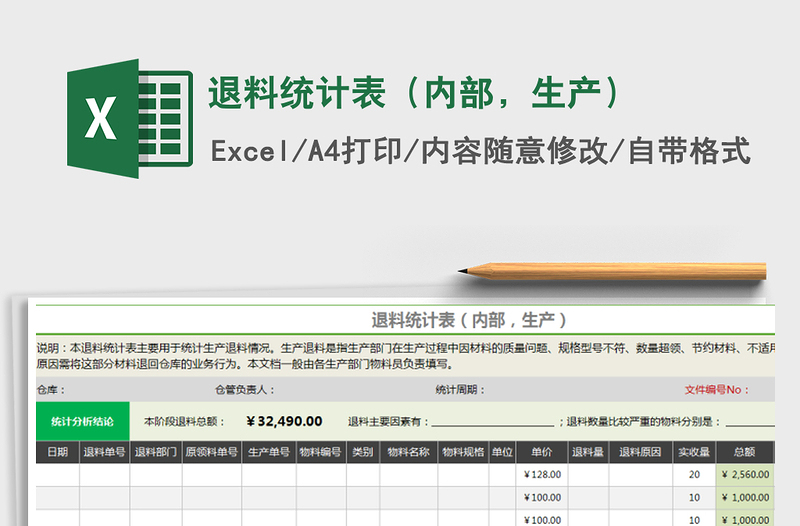
Task: Click the wooden pencil graphic
Action: (612, 271)
